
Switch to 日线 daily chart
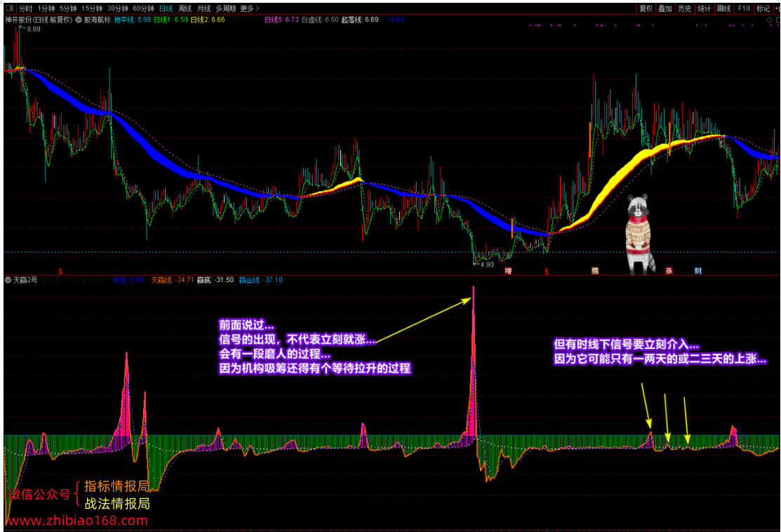point(166,8)
